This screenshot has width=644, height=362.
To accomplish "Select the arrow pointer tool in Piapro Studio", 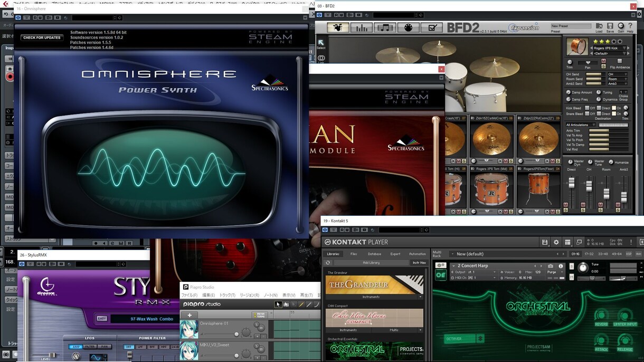I will [x=278, y=304].
